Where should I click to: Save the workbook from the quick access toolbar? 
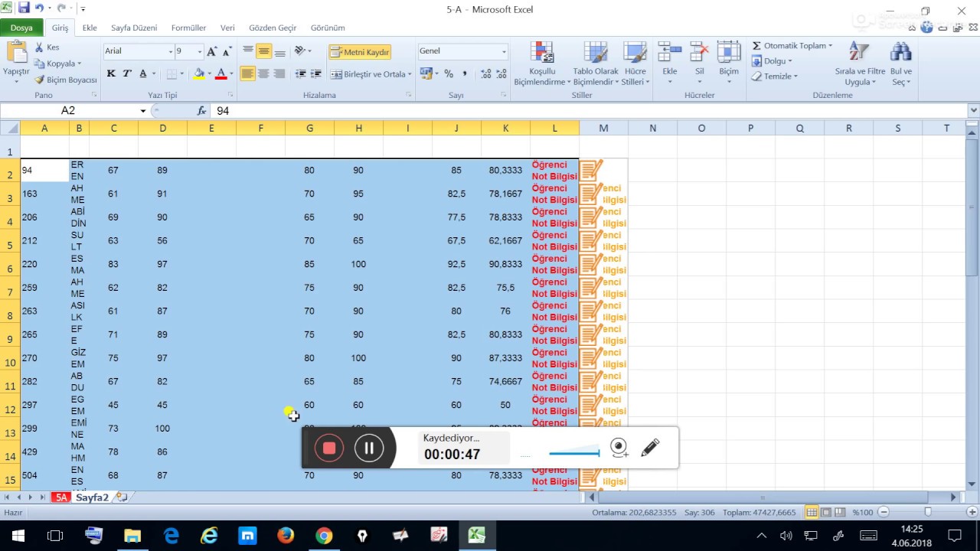point(24,8)
